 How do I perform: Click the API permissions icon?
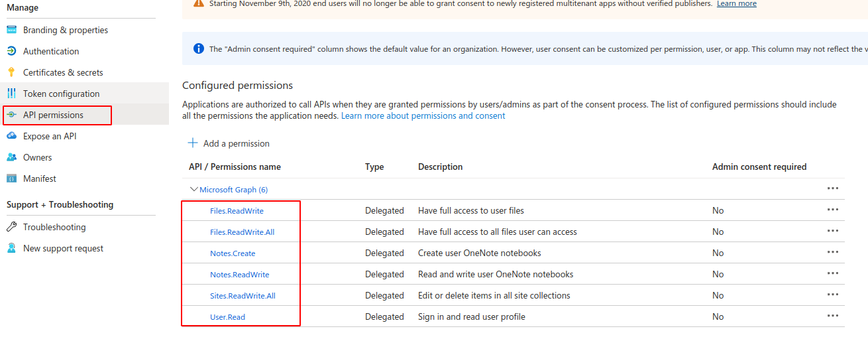click(11, 115)
